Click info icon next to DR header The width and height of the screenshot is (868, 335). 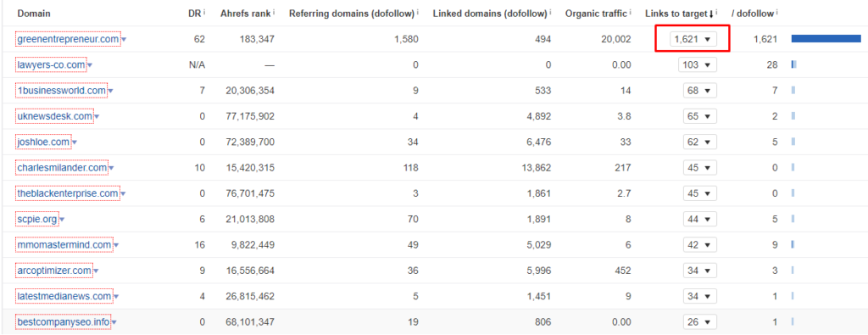click(x=204, y=12)
